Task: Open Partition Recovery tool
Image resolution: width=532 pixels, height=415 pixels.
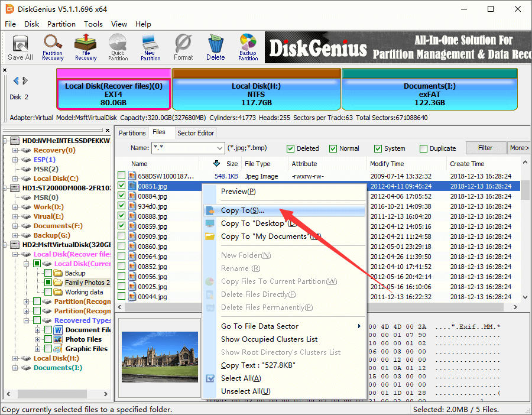Action: [53, 47]
